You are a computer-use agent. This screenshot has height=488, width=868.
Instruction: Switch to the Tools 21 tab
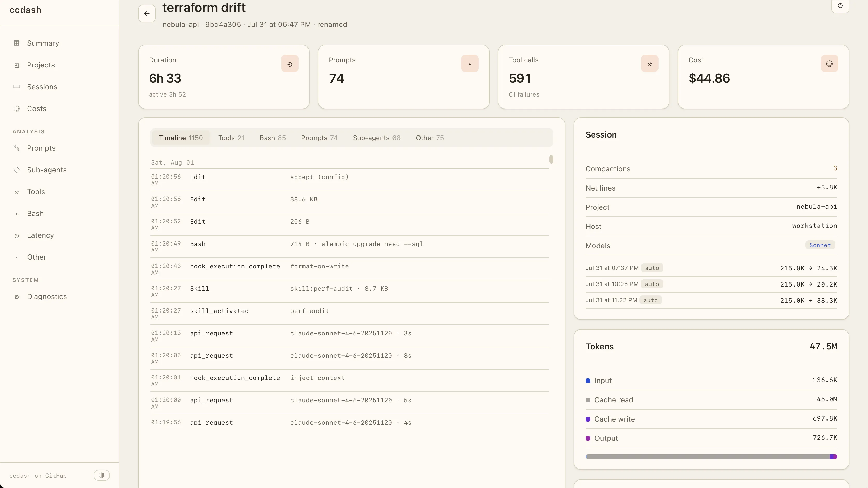pos(231,138)
